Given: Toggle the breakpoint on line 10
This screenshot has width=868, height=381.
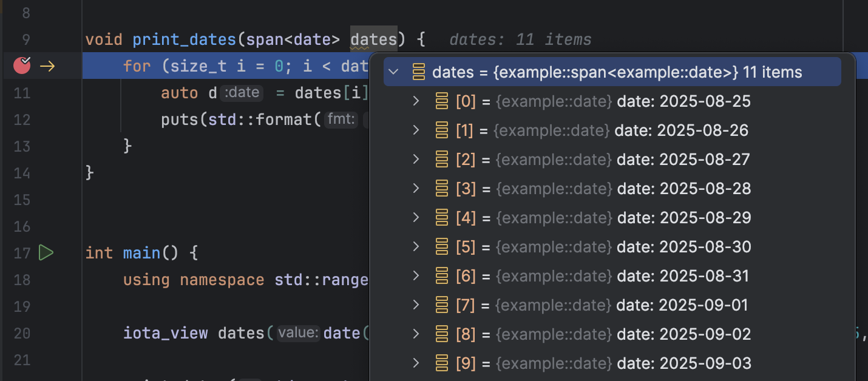Looking at the screenshot, I should tap(21, 66).
